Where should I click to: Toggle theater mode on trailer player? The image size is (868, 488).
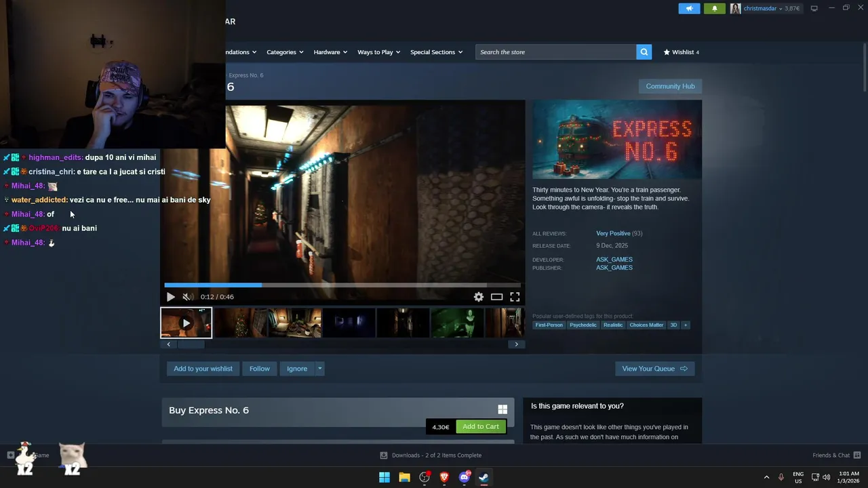click(496, 297)
